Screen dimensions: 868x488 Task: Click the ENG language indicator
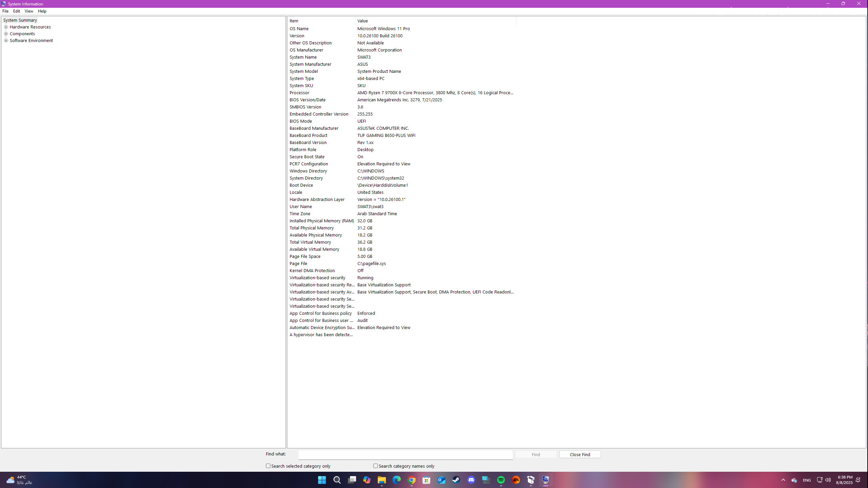[807, 480]
